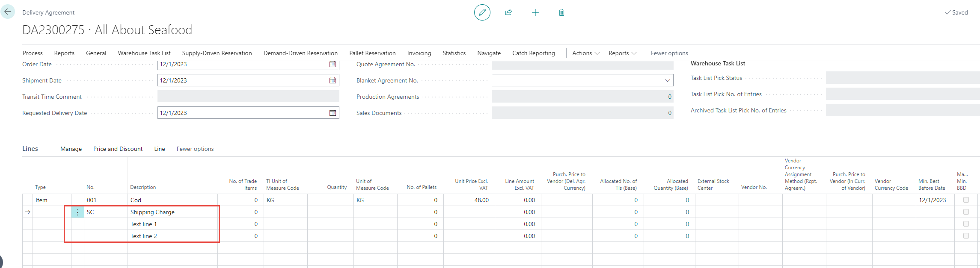Toggle the checkbox in Text line 2 row

pos(966,236)
